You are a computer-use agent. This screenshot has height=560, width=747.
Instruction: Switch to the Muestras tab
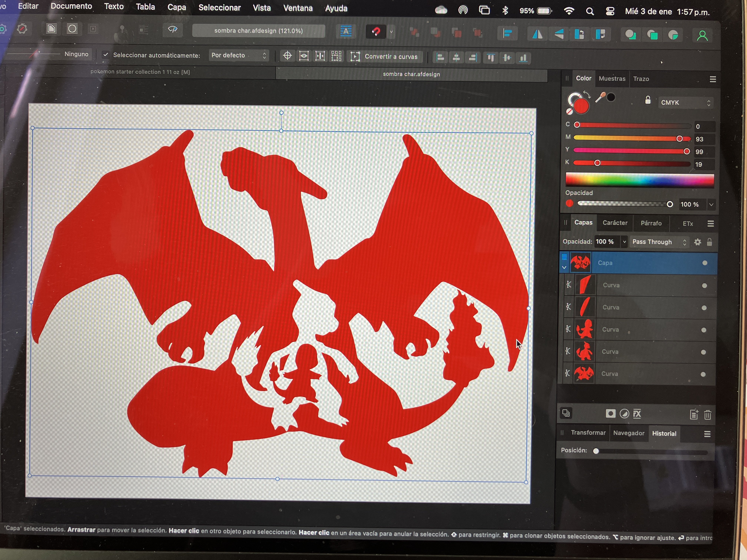pyautogui.click(x=612, y=79)
